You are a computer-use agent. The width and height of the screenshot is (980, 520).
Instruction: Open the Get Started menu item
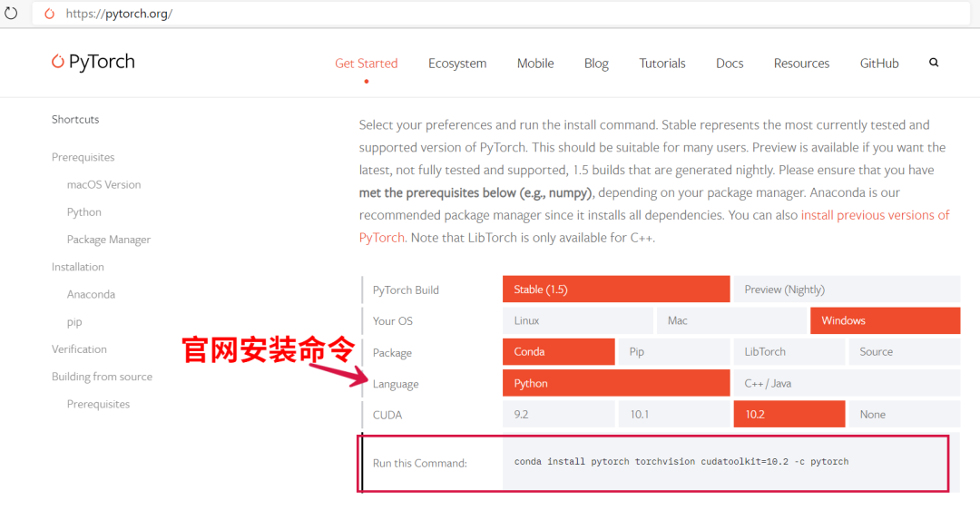click(367, 64)
